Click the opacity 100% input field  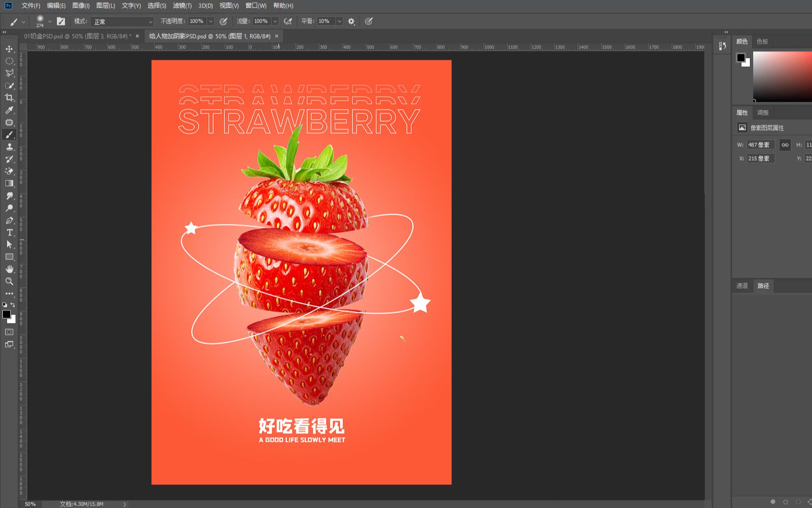[x=197, y=21]
